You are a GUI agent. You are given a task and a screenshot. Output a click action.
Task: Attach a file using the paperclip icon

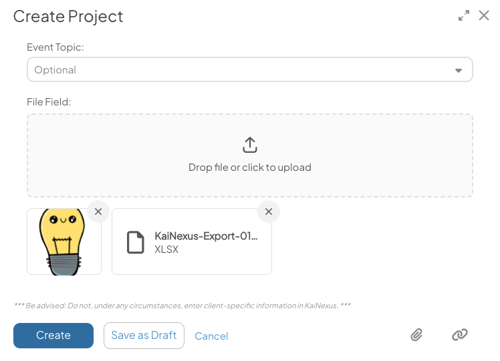pos(416,335)
